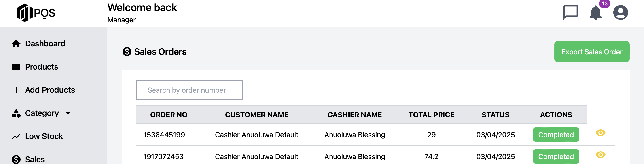644x164 pixels.
Task: Open the Category menu item
Action: 42,113
